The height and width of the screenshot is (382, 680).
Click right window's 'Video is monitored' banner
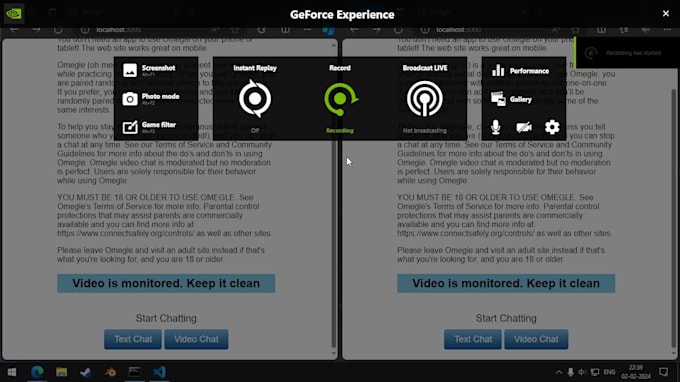(506, 283)
